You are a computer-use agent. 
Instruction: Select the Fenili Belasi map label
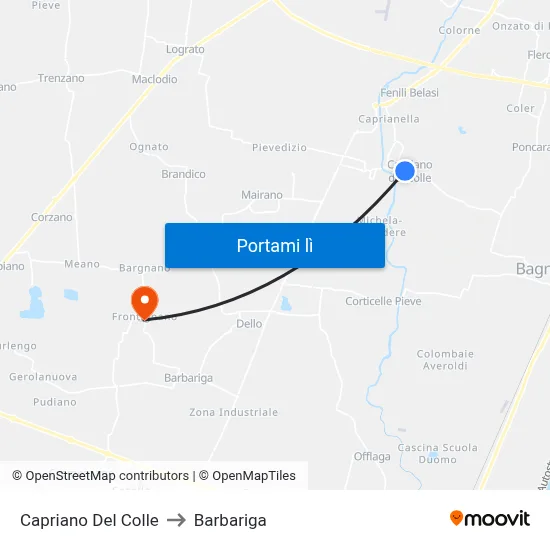coord(409,93)
